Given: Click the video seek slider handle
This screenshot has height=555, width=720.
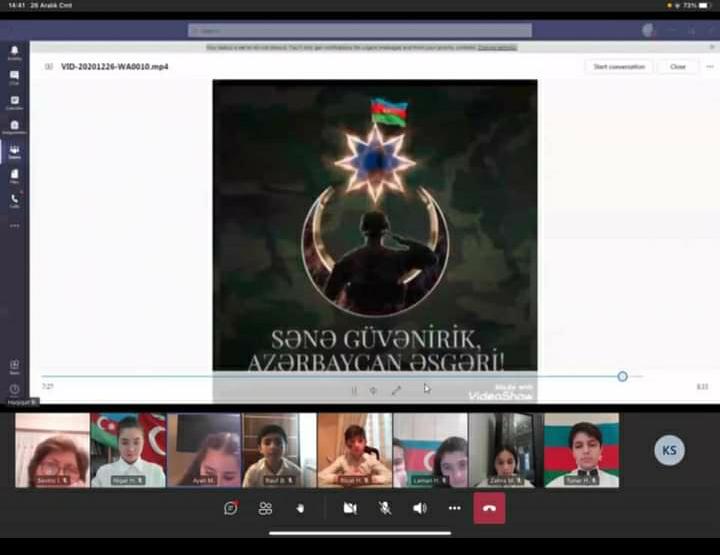Looking at the screenshot, I should 623,376.
